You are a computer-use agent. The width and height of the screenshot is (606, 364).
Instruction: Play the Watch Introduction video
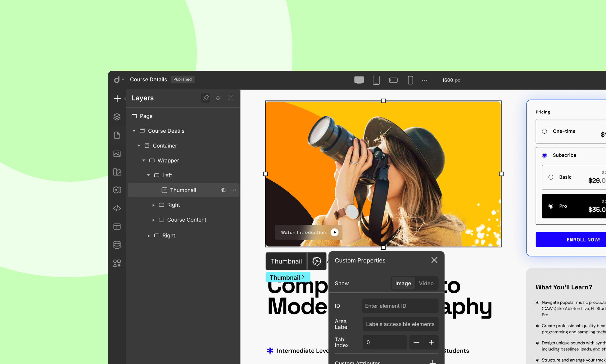click(335, 232)
